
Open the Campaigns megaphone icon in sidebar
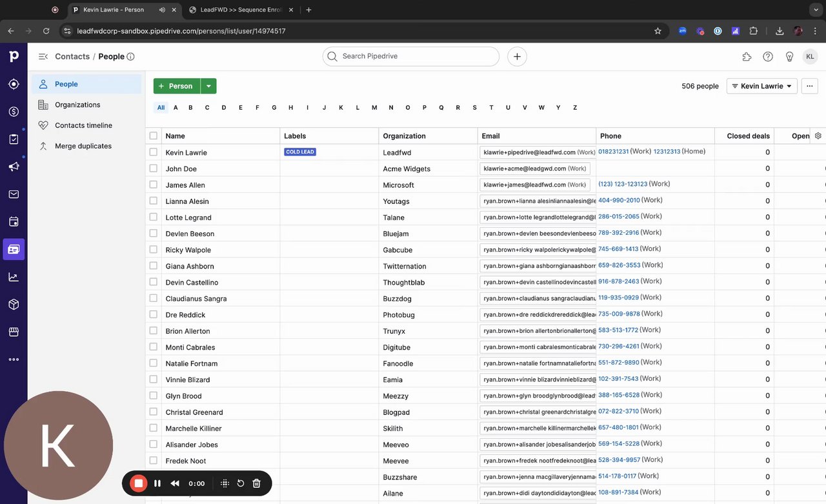[14, 166]
